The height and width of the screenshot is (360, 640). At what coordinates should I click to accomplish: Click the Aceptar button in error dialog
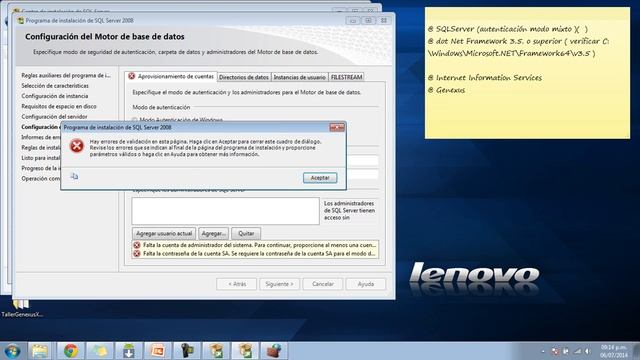click(x=320, y=178)
